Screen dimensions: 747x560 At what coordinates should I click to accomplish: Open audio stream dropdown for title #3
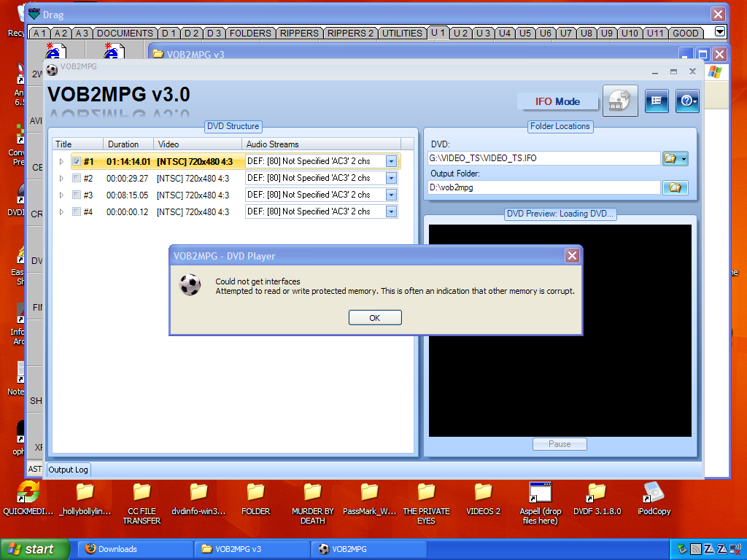coord(391,195)
